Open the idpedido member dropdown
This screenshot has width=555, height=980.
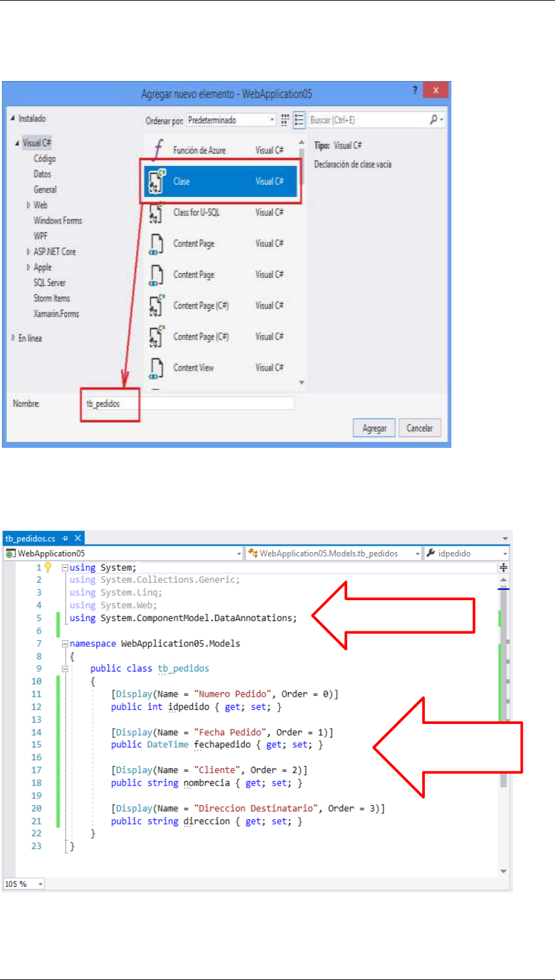point(505,554)
